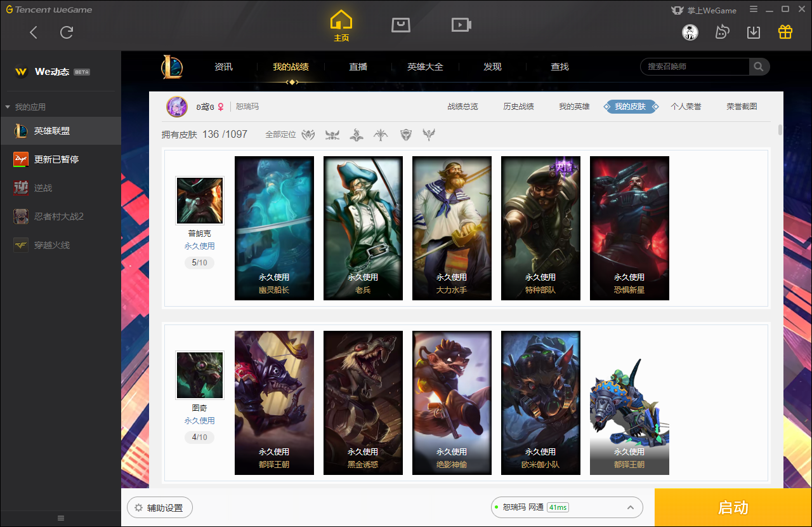Open the 老兵 skin card
The width and height of the screenshot is (812, 527).
point(363,228)
